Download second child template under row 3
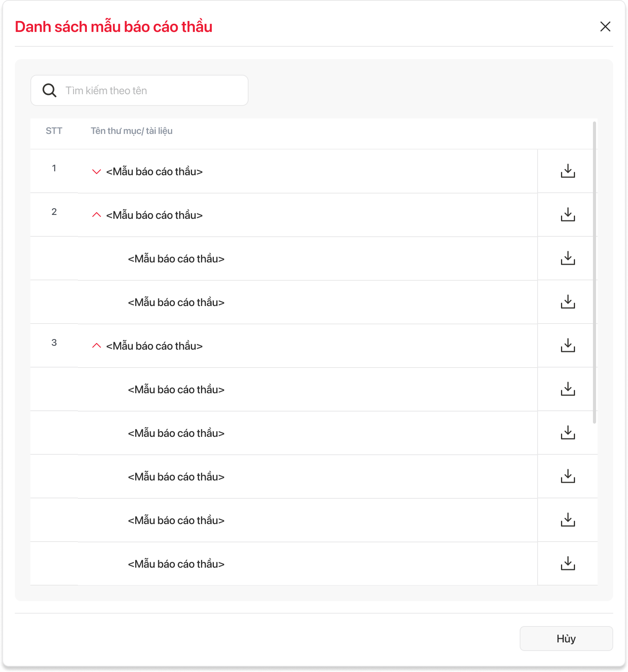628x672 pixels. coord(568,433)
